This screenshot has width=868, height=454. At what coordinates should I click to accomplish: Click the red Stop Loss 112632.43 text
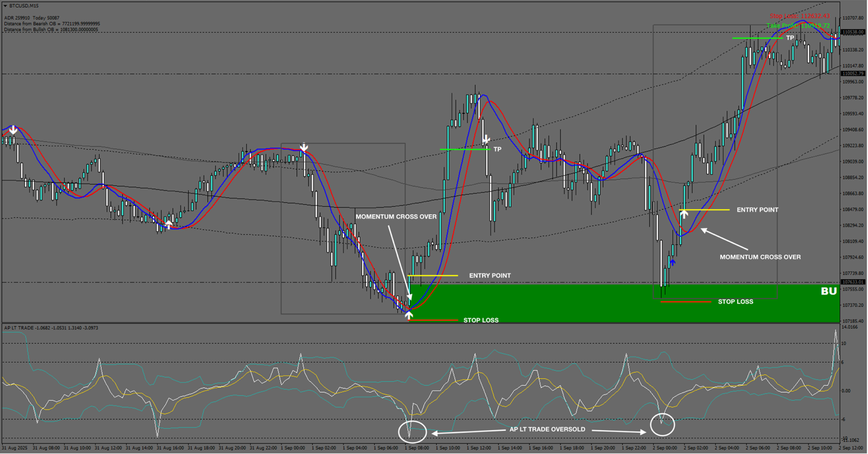click(799, 16)
